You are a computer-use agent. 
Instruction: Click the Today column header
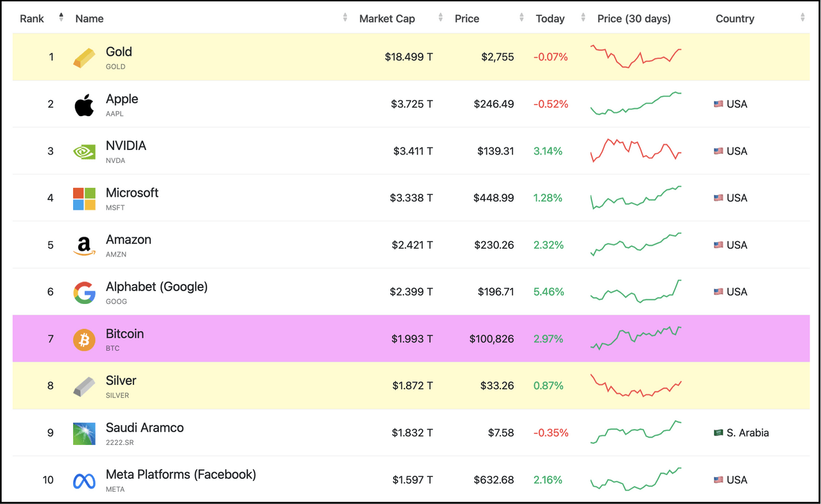tap(550, 19)
